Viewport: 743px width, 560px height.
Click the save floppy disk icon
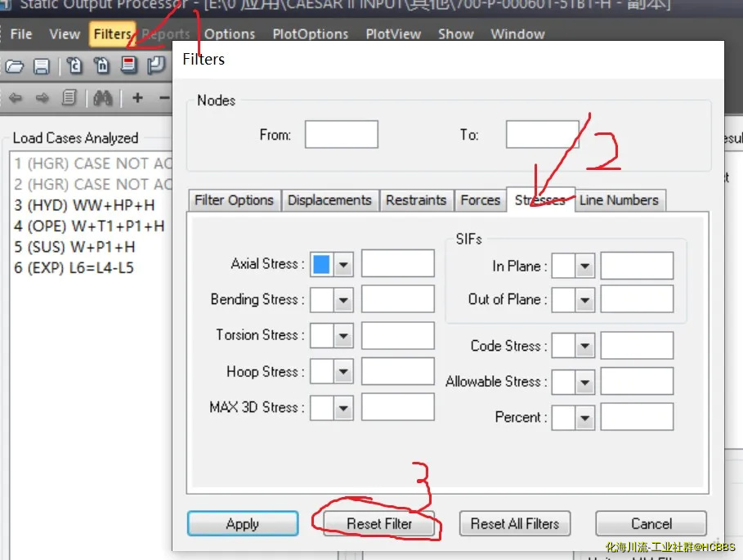coord(42,66)
